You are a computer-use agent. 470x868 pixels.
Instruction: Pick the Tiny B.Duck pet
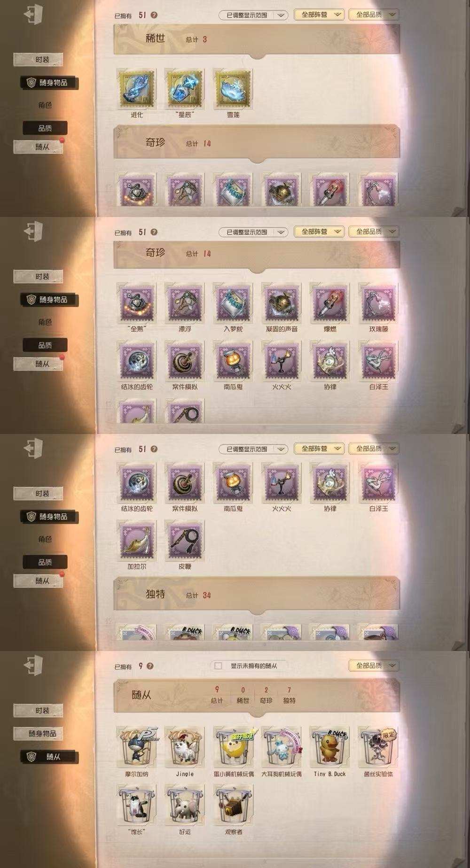pos(330,747)
